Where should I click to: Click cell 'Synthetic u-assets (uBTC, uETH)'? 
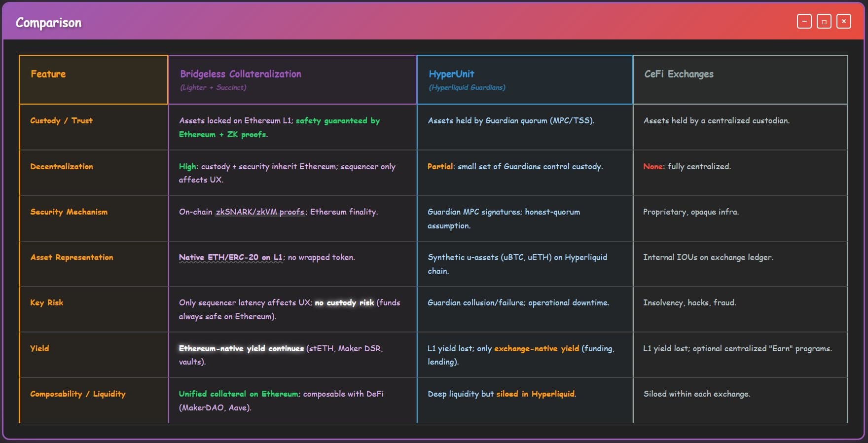[525, 264]
